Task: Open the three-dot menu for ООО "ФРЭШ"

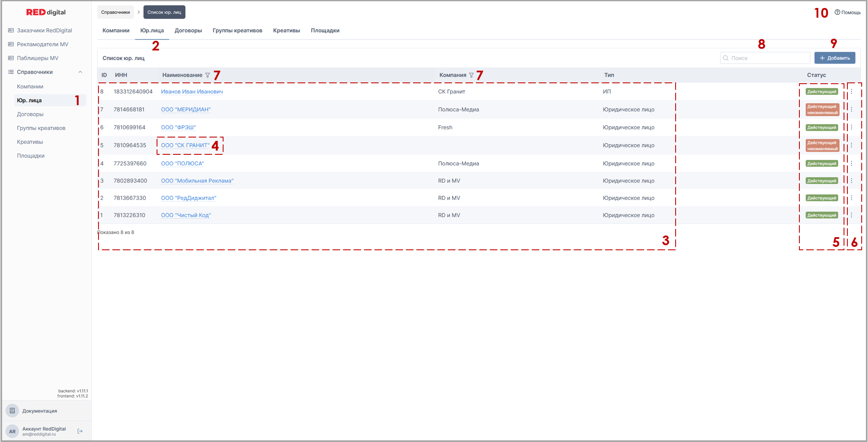Action: [x=852, y=127]
